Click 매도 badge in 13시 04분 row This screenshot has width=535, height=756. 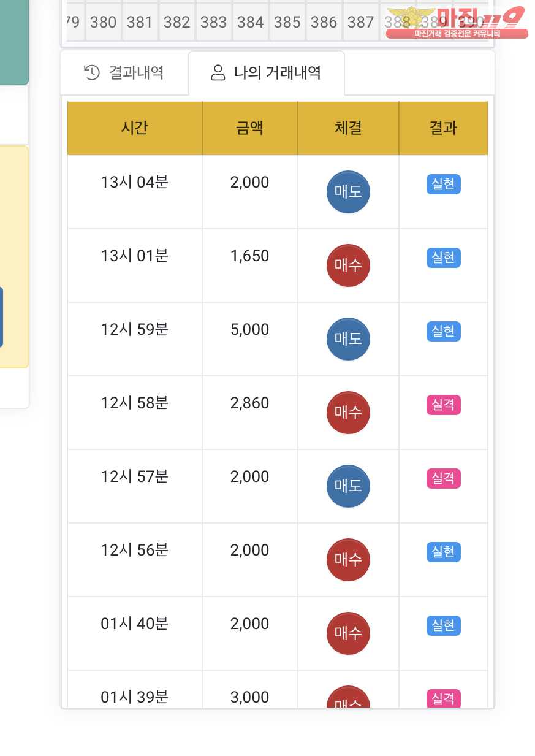coord(348,191)
